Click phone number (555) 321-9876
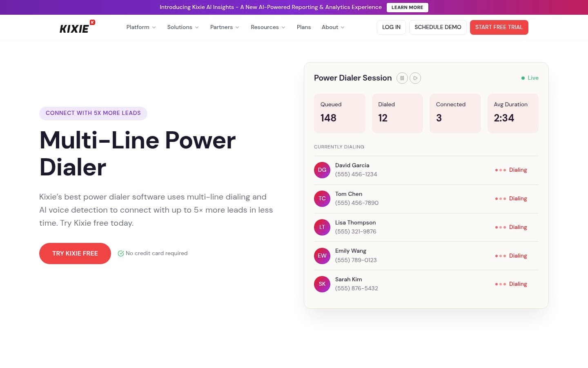The image size is (588, 368). tap(356, 232)
